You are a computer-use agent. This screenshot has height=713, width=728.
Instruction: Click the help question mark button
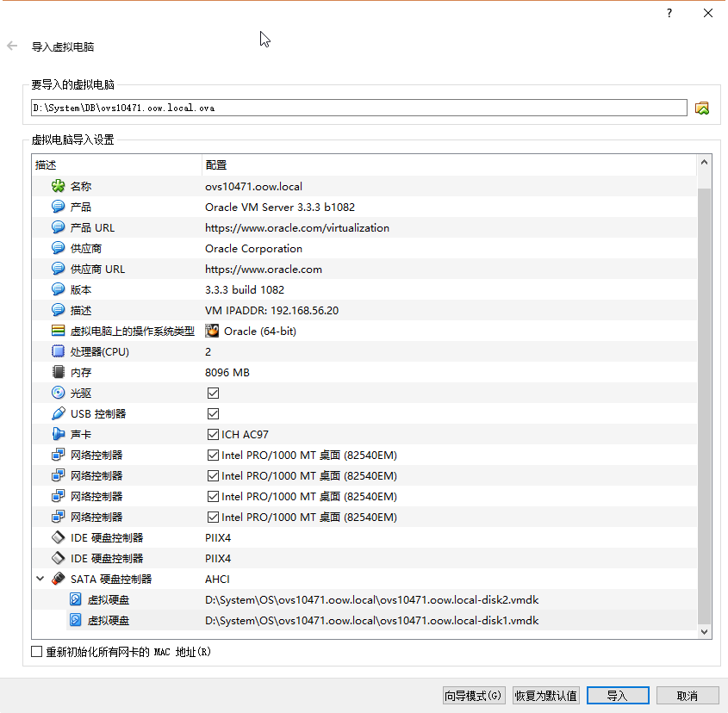click(669, 13)
